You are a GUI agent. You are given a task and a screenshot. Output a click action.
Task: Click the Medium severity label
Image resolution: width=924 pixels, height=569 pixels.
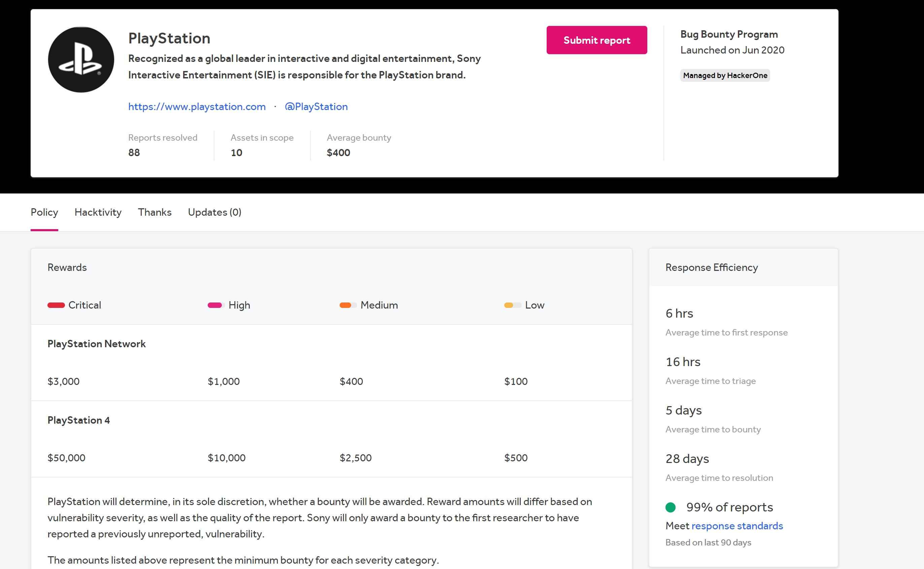[379, 305]
